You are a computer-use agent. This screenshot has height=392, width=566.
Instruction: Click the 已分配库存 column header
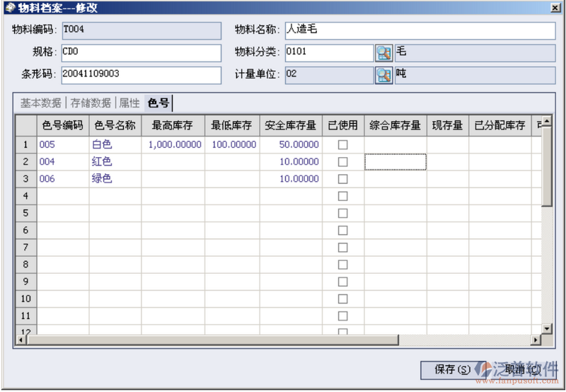click(500, 126)
